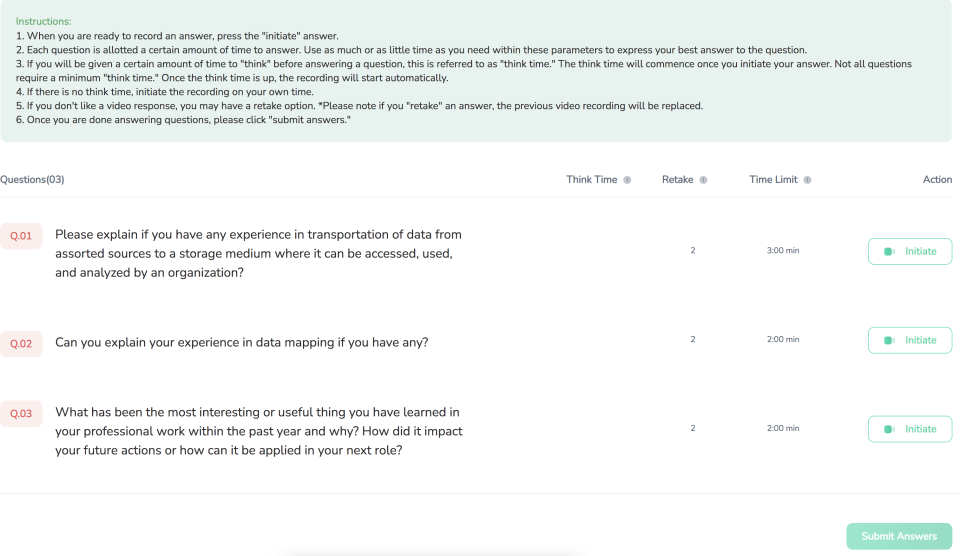The width and height of the screenshot is (960, 556).
Task: Click the data transportation question text
Action: pos(258,253)
